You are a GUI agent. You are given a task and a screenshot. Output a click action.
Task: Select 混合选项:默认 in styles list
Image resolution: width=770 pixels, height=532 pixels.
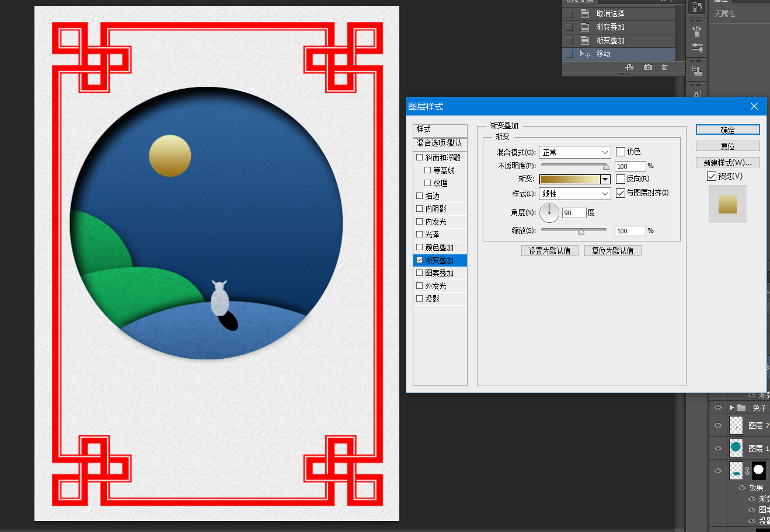440,143
